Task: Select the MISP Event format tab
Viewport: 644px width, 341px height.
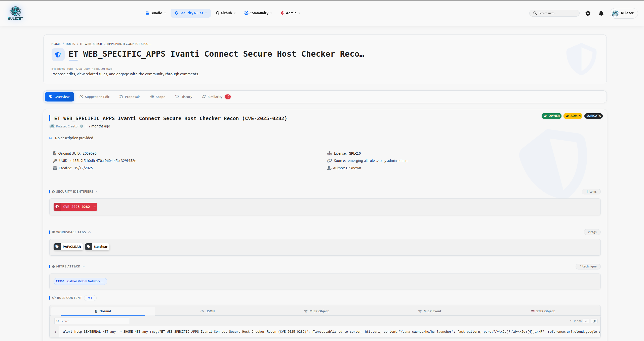Action: click(x=430, y=311)
